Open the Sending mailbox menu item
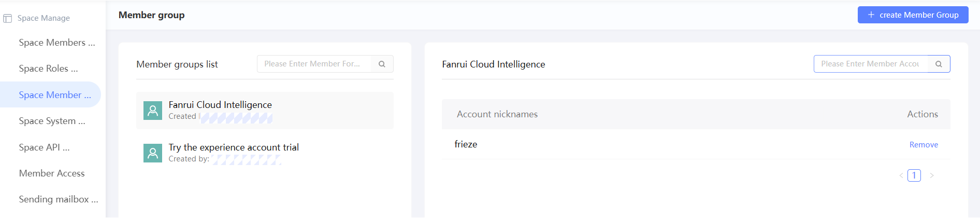This screenshot has width=980, height=218. click(x=58, y=199)
